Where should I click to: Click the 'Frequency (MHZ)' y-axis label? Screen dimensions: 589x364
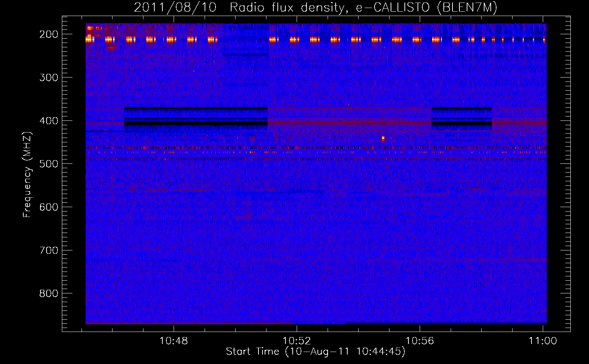(27, 175)
